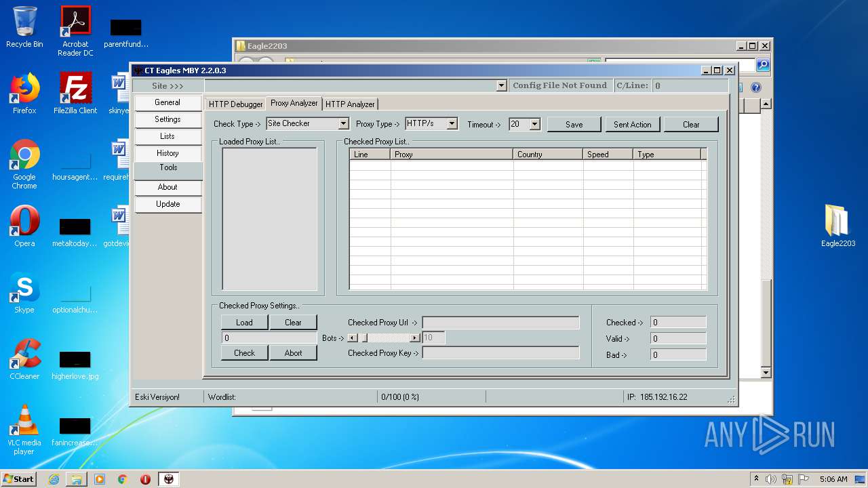868x488 pixels.
Task: Open the FileZilla Client shortcut
Action: click(75, 94)
